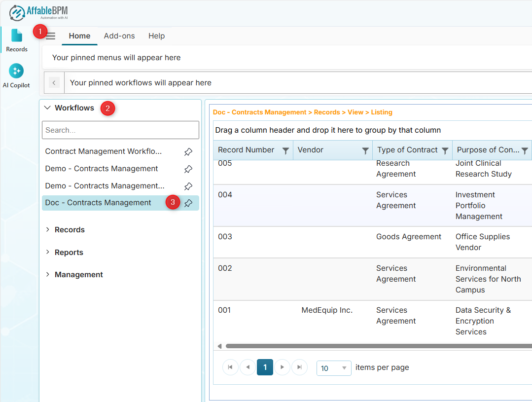Collapse the Workflows section
The width and height of the screenshot is (532, 402).
click(x=47, y=108)
